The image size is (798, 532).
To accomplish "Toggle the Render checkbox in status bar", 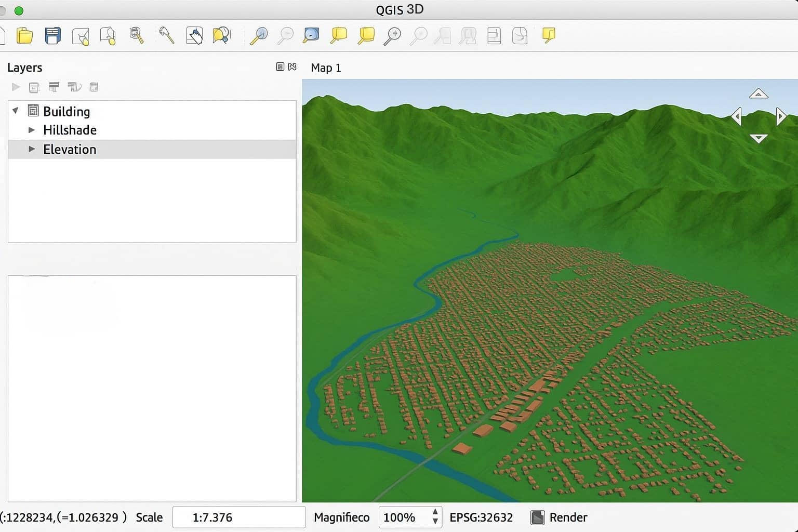I will click(x=537, y=517).
